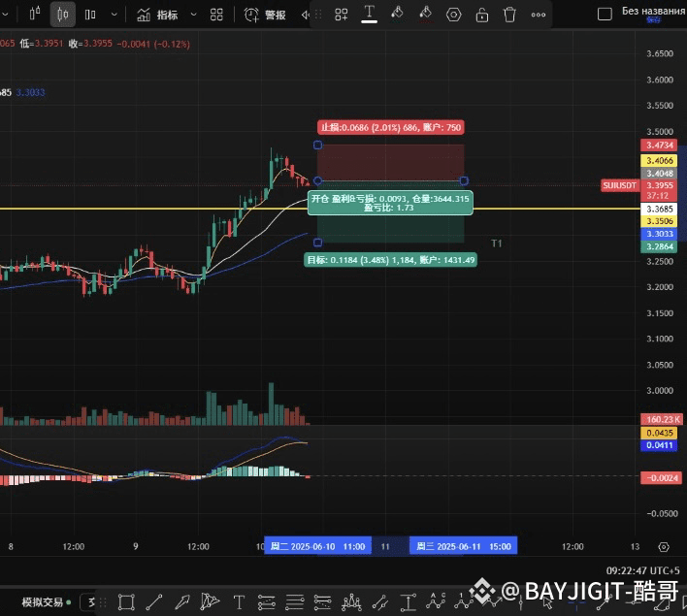Open the 09:22:47 UTC+5 timezone menu

pyautogui.click(x=642, y=570)
